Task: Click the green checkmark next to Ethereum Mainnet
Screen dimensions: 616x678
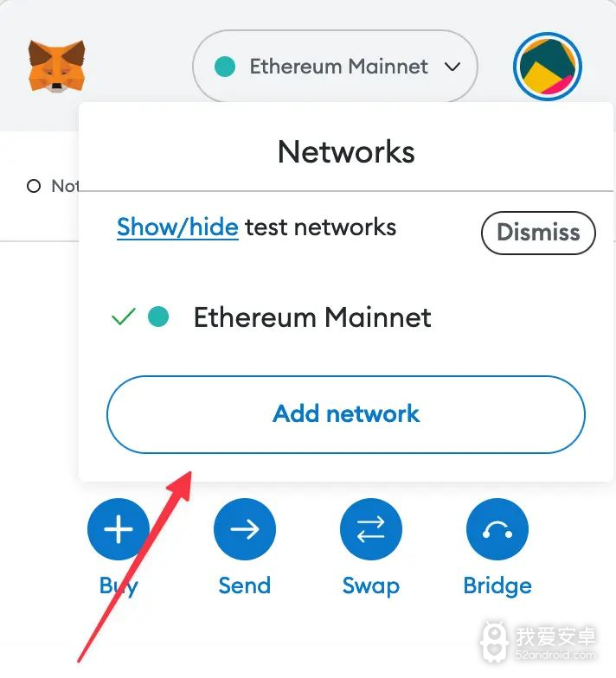Action: pyautogui.click(x=123, y=317)
